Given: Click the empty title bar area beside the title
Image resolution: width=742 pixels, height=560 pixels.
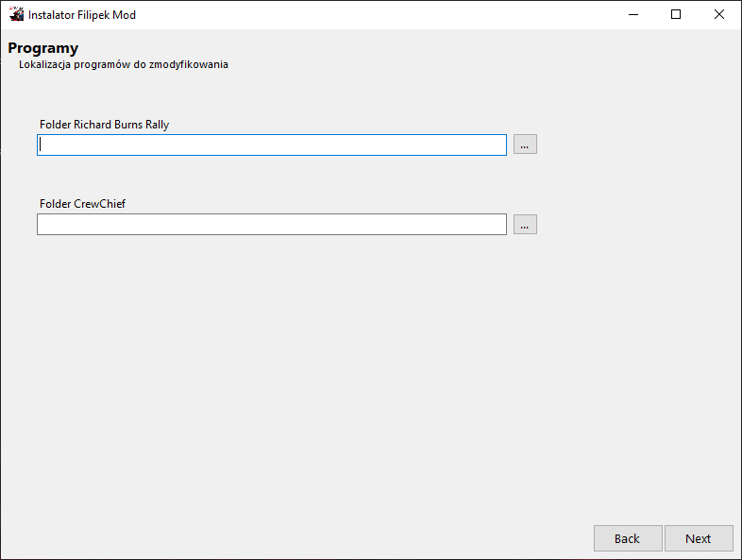Looking at the screenshot, I should (x=378, y=14).
